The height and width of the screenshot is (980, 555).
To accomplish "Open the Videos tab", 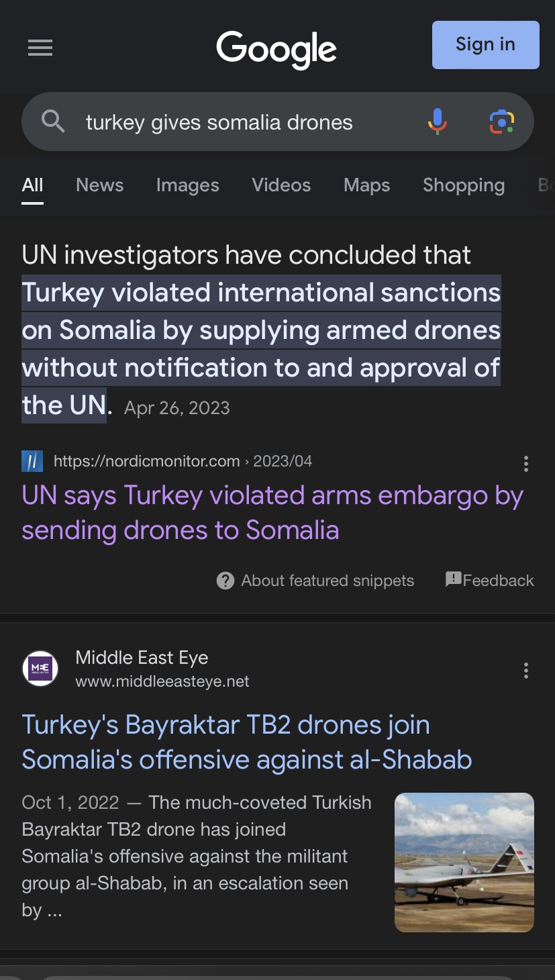I will tap(281, 185).
